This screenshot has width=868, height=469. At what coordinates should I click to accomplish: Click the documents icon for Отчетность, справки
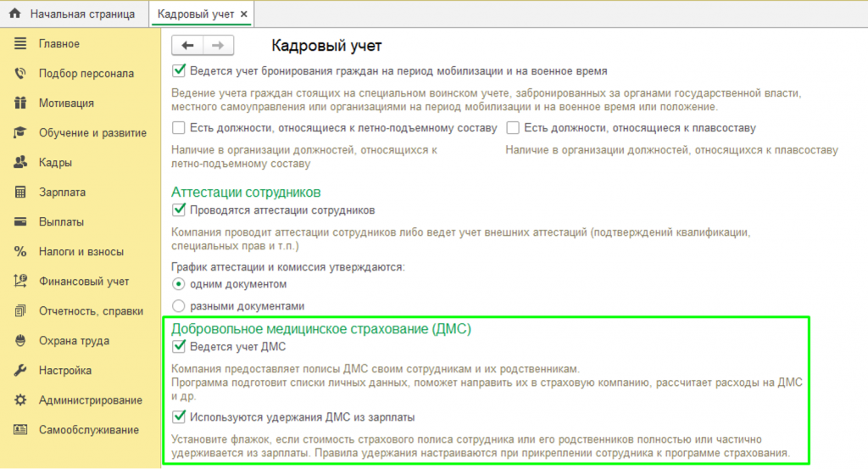click(20, 310)
